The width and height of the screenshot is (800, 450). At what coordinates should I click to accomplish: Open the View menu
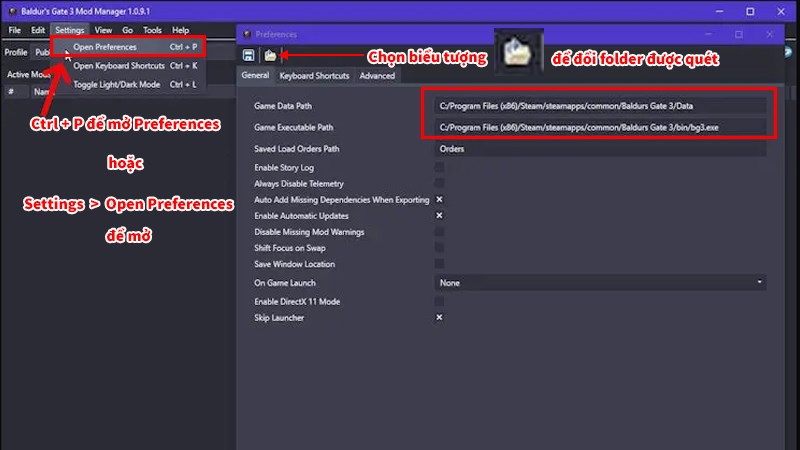[x=103, y=30]
